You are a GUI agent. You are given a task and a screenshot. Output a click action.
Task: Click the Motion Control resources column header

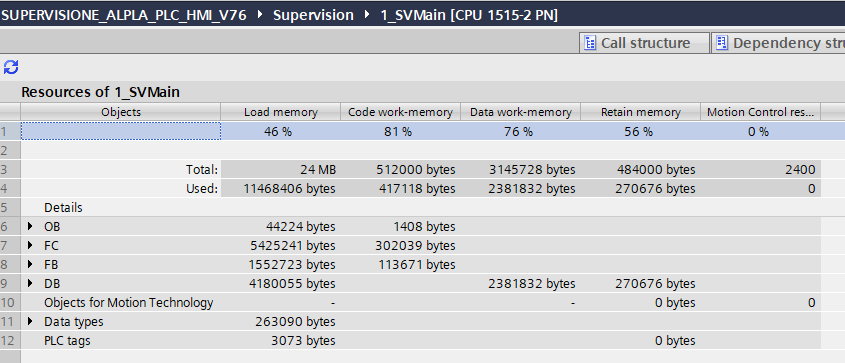click(x=760, y=112)
